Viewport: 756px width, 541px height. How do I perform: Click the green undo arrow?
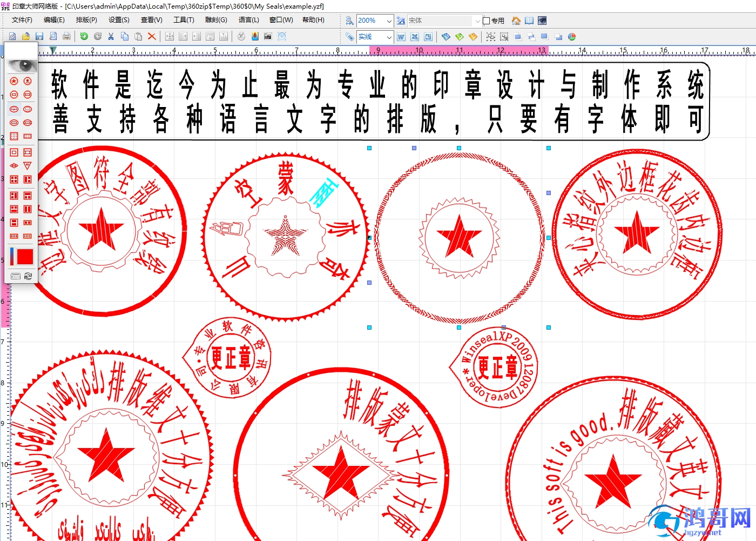point(84,36)
